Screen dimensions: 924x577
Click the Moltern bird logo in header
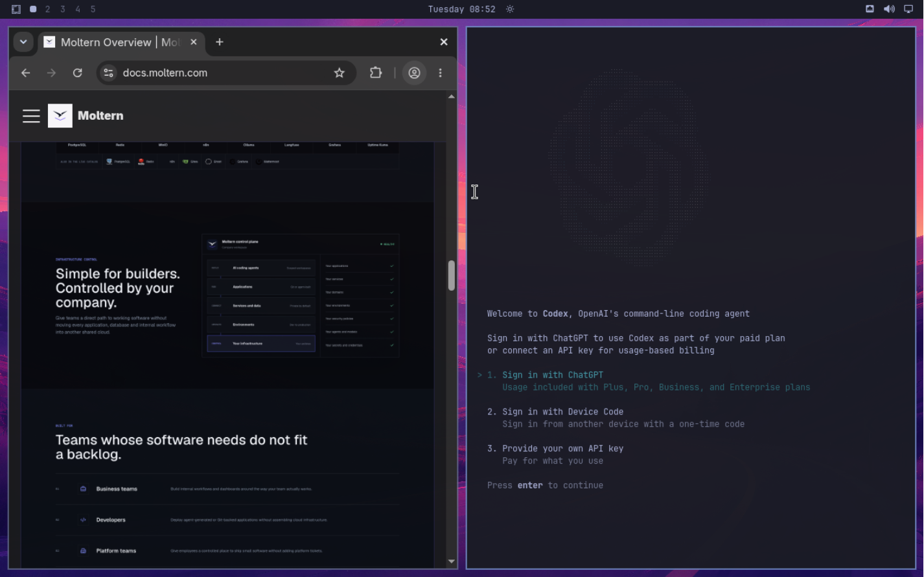click(x=60, y=116)
